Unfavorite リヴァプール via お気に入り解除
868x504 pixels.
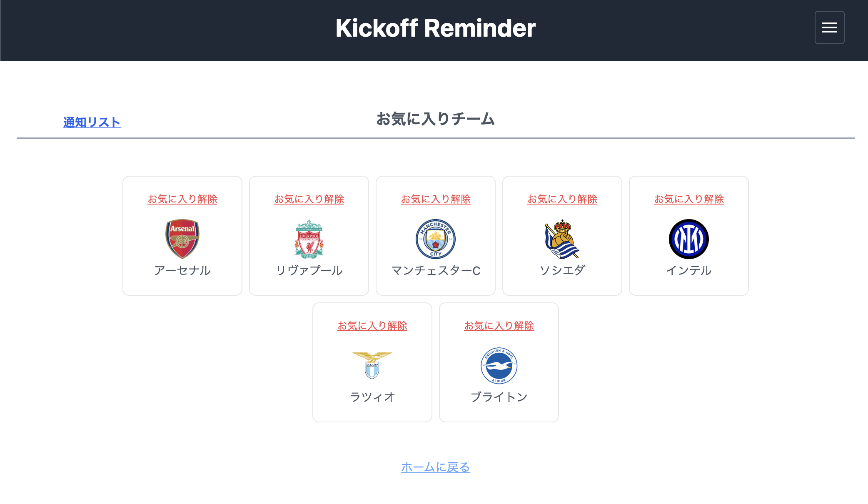[x=309, y=199]
